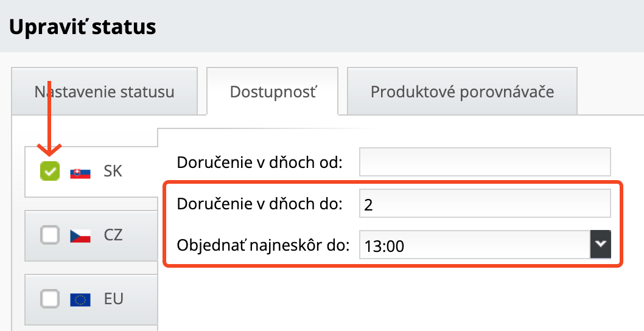Click the Doručenie v dňoch do field

[485, 204]
